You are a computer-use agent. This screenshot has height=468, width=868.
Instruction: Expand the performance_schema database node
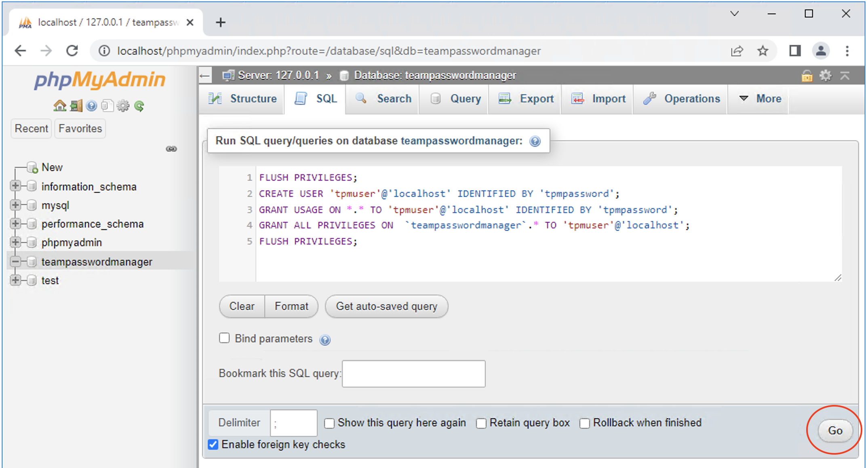(x=15, y=223)
